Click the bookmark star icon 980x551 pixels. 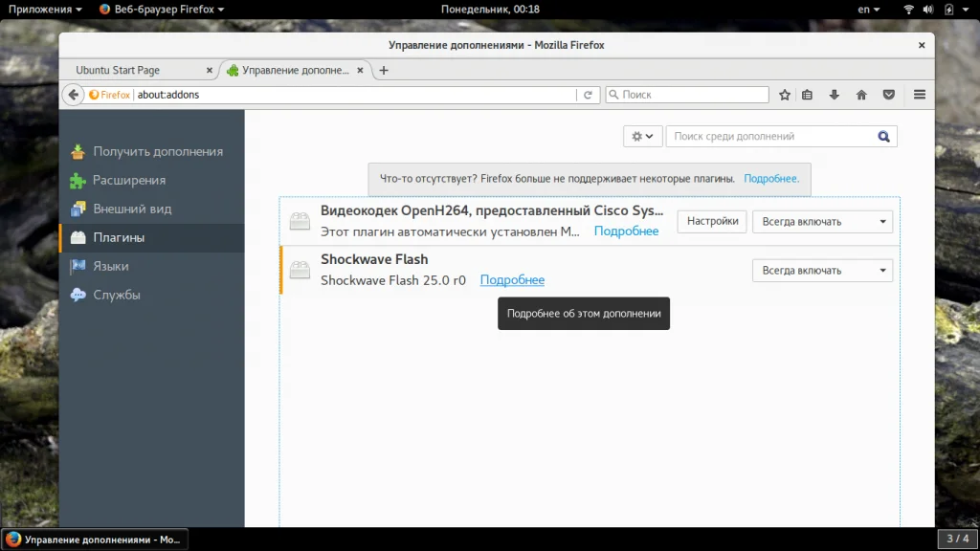click(785, 95)
